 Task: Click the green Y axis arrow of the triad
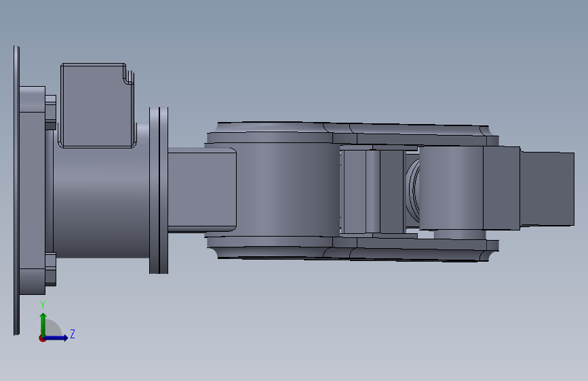pyautogui.click(x=43, y=325)
